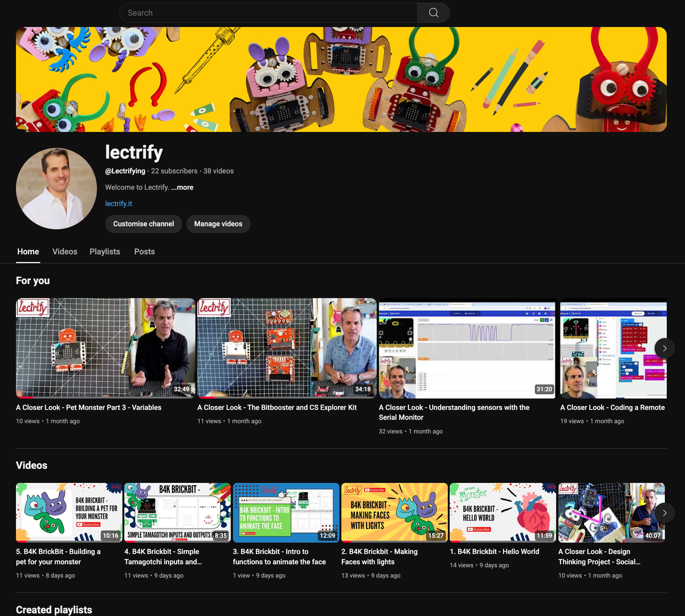Click title 4. B4K Brickbit - Simple Tamagotchi inputs
The width and height of the screenshot is (685, 616).
pos(163,557)
